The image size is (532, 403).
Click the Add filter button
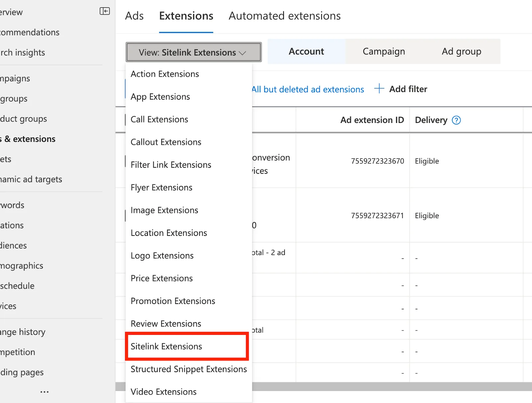pyautogui.click(x=401, y=89)
